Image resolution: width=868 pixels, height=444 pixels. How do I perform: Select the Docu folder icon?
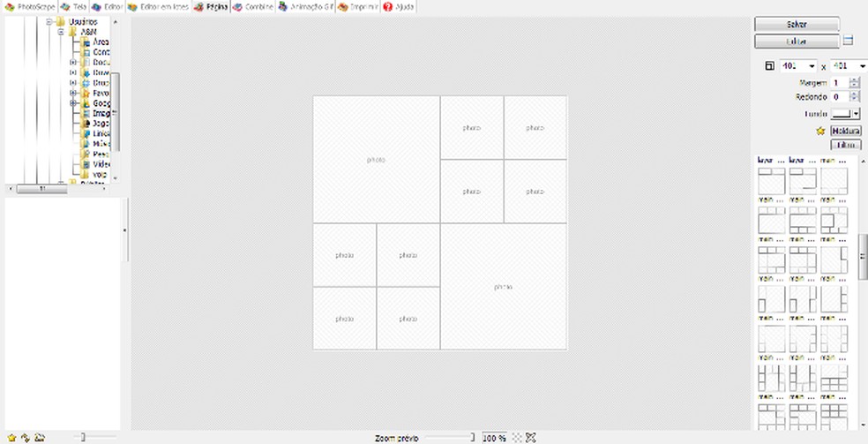tap(86, 63)
